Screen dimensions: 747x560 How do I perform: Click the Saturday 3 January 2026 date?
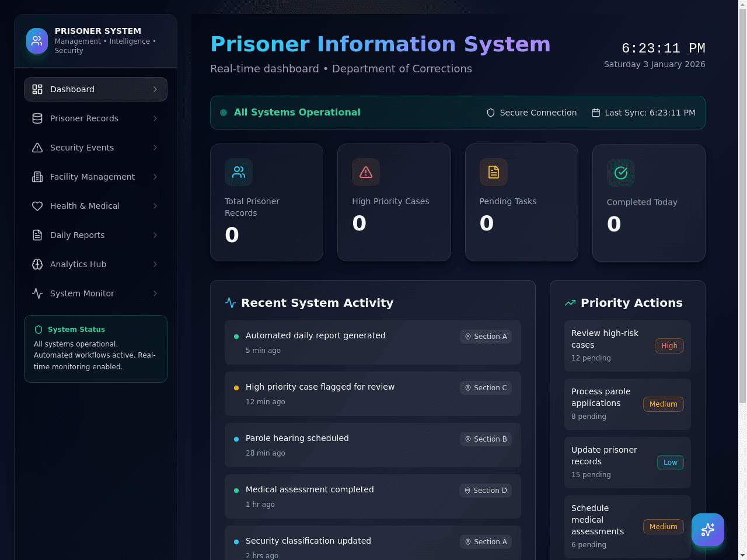pos(654,64)
